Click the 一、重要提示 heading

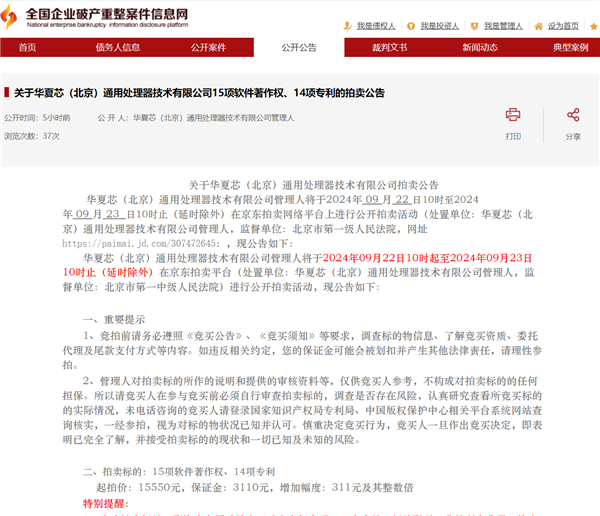click(x=114, y=320)
